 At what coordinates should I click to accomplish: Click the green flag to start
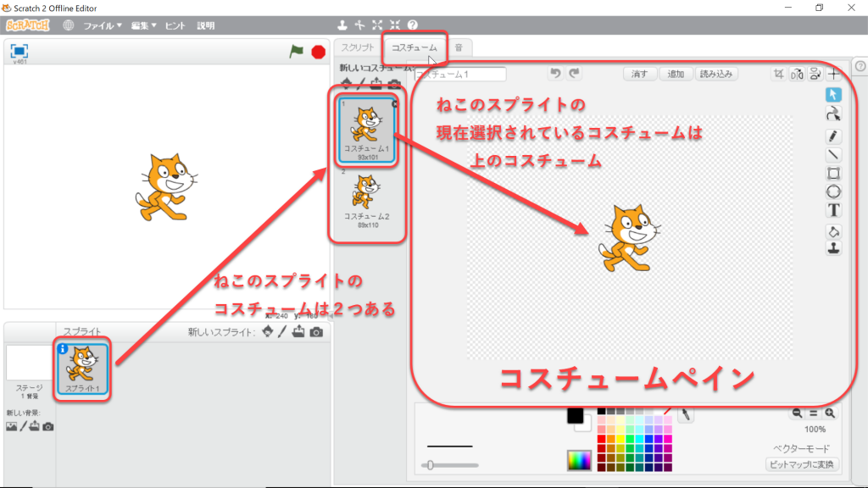pos(296,52)
